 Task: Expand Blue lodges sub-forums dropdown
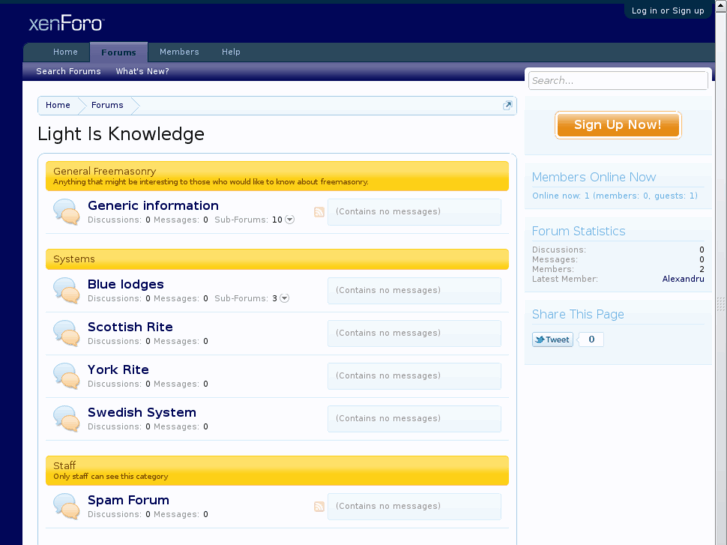[285, 298]
